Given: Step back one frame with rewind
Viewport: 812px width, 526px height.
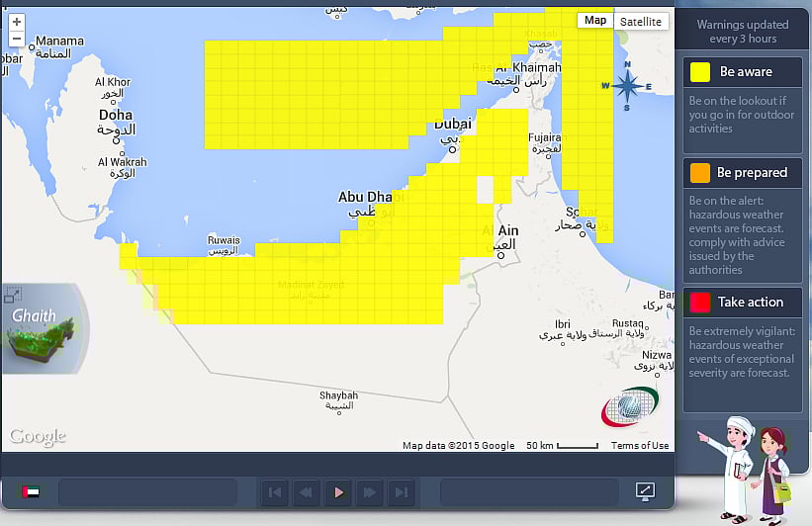Looking at the screenshot, I should pyautogui.click(x=307, y=491).
